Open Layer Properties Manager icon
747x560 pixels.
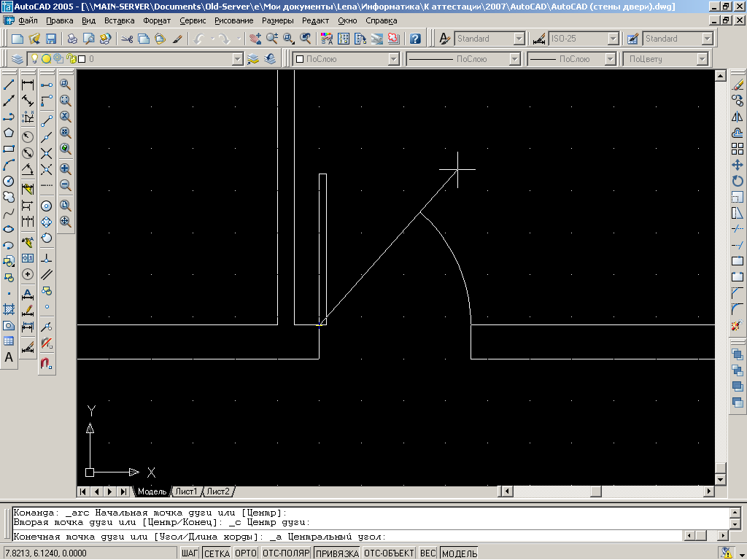(x=18, y=59)
